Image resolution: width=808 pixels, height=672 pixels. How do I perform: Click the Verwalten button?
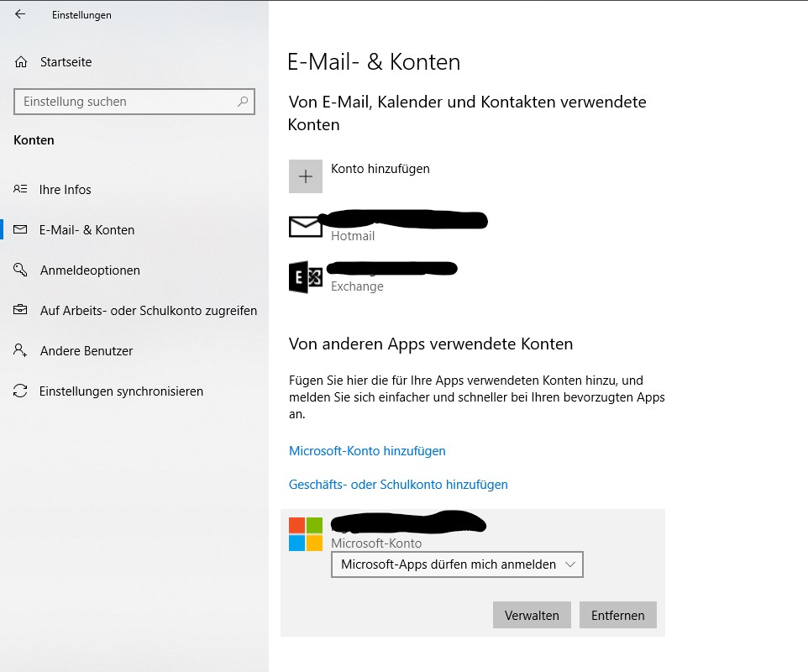point(532,615)
